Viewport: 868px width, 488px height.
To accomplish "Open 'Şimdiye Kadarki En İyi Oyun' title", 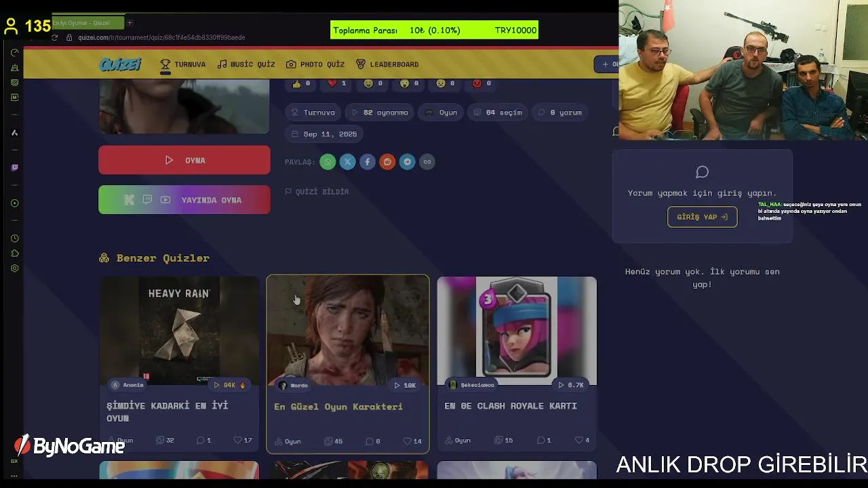I will [x=167, y=412].
